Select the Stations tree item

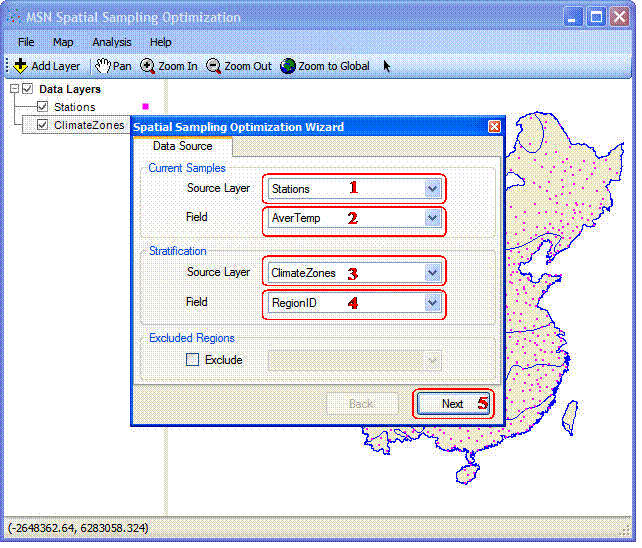[x=75, y=107]
